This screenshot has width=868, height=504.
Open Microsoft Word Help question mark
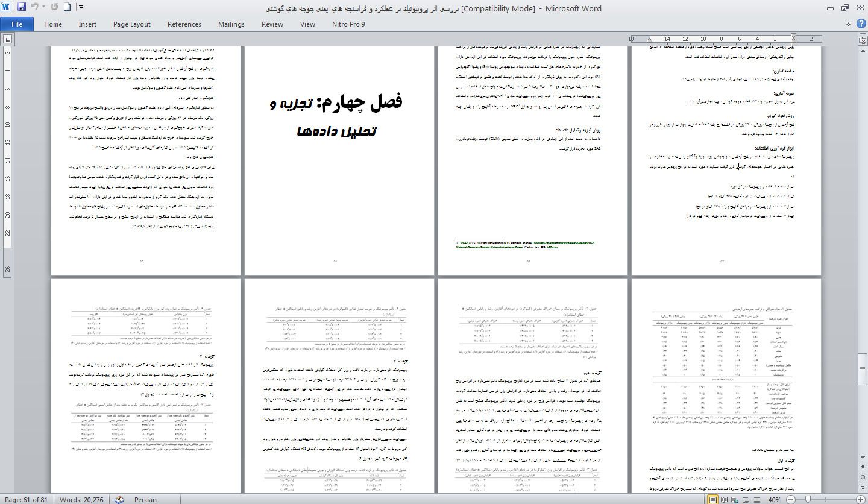[860, 24]
